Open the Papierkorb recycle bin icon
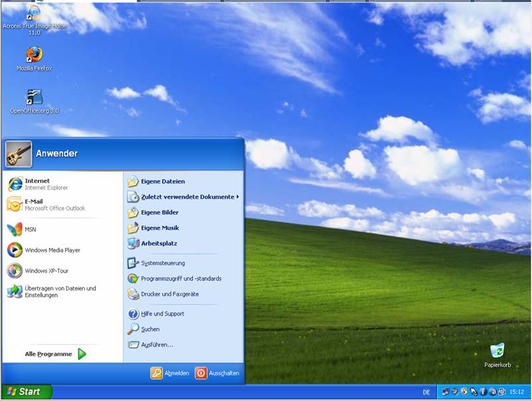The width and height of the screenshot is (532, 401). (498, 355)
